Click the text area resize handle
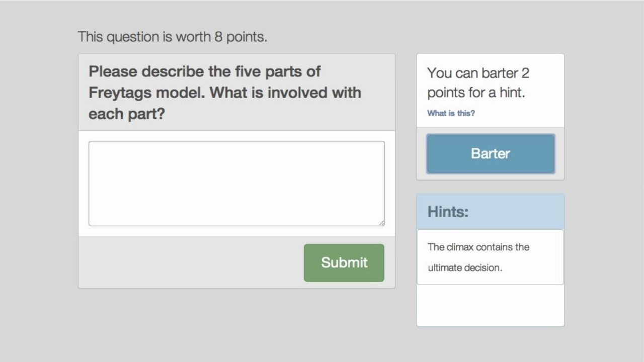 click(x=381, y=223)
